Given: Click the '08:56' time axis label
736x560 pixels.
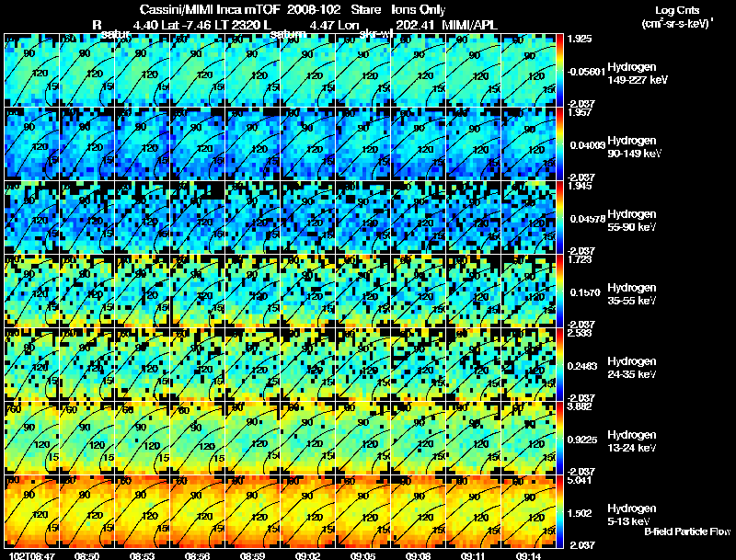Looking at the screenshot, I should pos(197,555).
